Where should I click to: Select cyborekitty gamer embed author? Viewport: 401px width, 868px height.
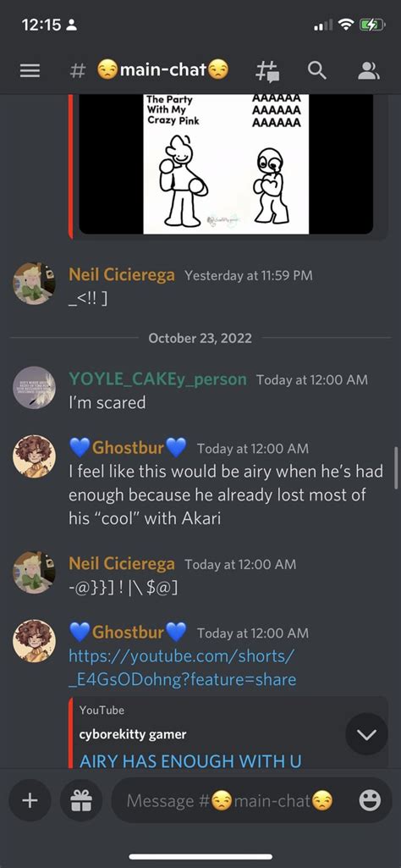(133, 734)
